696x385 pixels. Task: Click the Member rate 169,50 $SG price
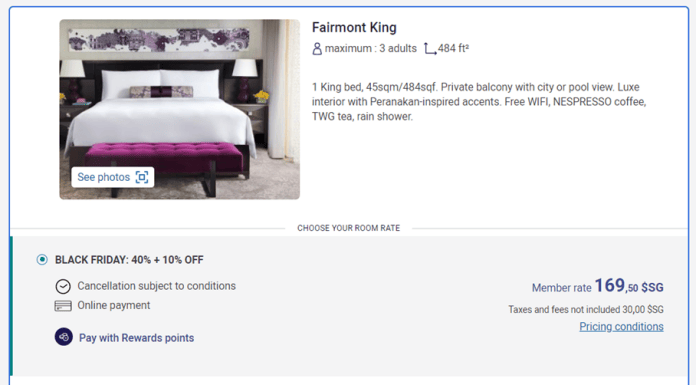(x=597, y=286)
